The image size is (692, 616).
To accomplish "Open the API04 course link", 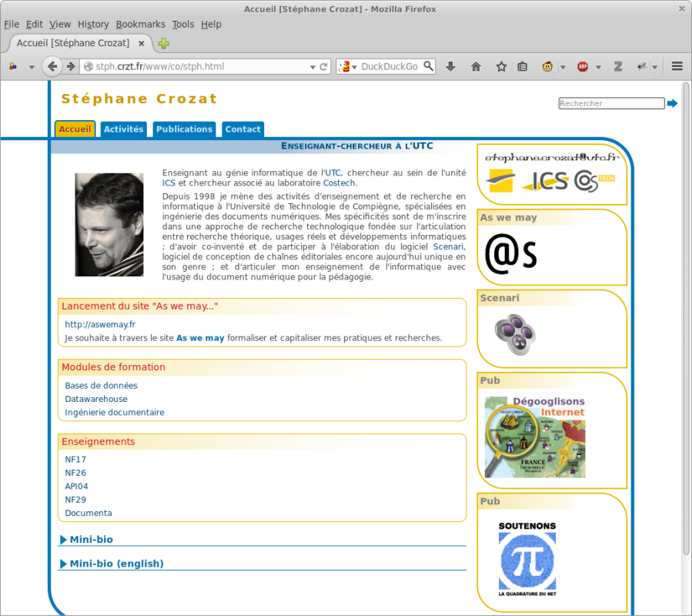I will [x=76, y=486].
